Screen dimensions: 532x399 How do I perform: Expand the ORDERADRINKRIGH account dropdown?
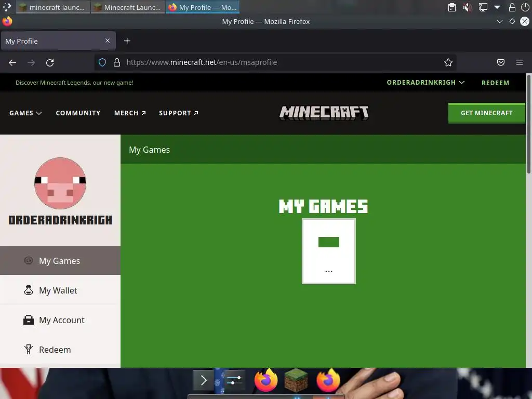(x=425, y=83)
